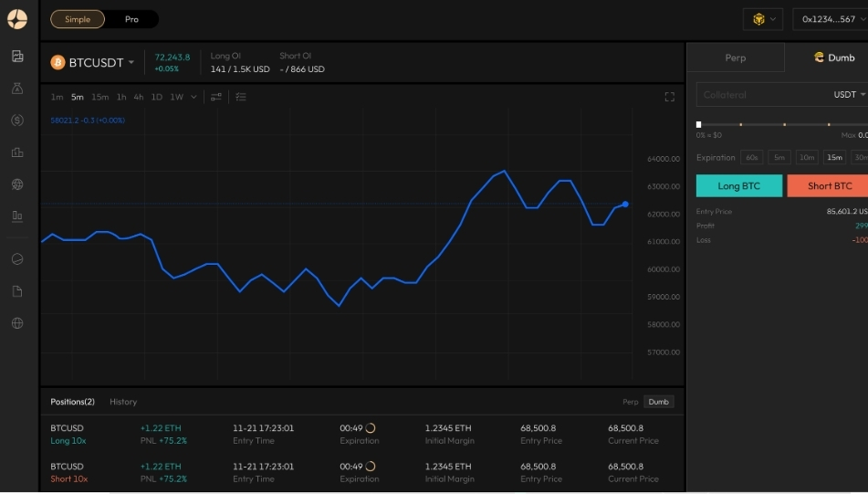The height and width of the screenshot is (494, 868).
Task: Click the collateral percentage slider handle
Action: (x=699, y=124)
